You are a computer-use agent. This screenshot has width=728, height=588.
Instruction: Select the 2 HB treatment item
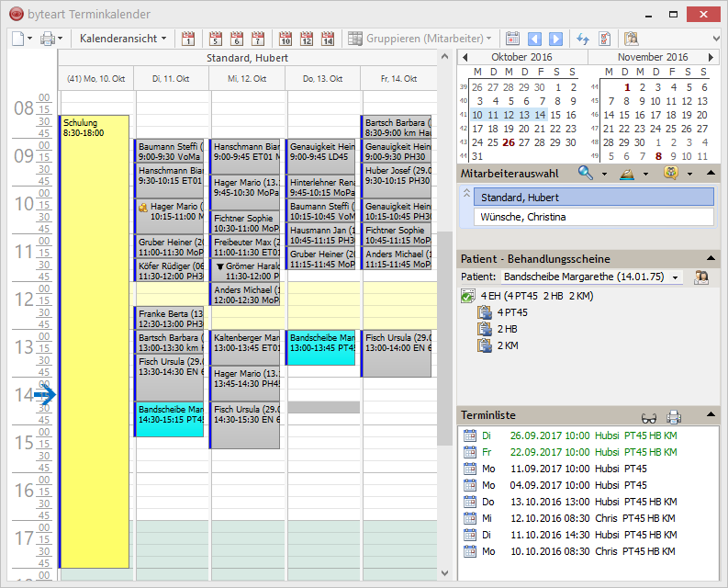point(506,329)
